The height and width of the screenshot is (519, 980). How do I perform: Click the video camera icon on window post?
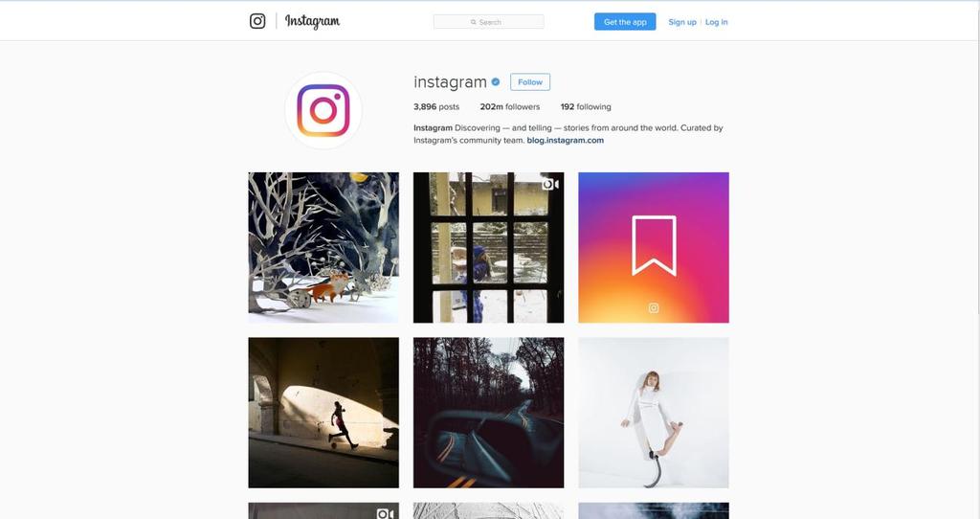(550, 185)
